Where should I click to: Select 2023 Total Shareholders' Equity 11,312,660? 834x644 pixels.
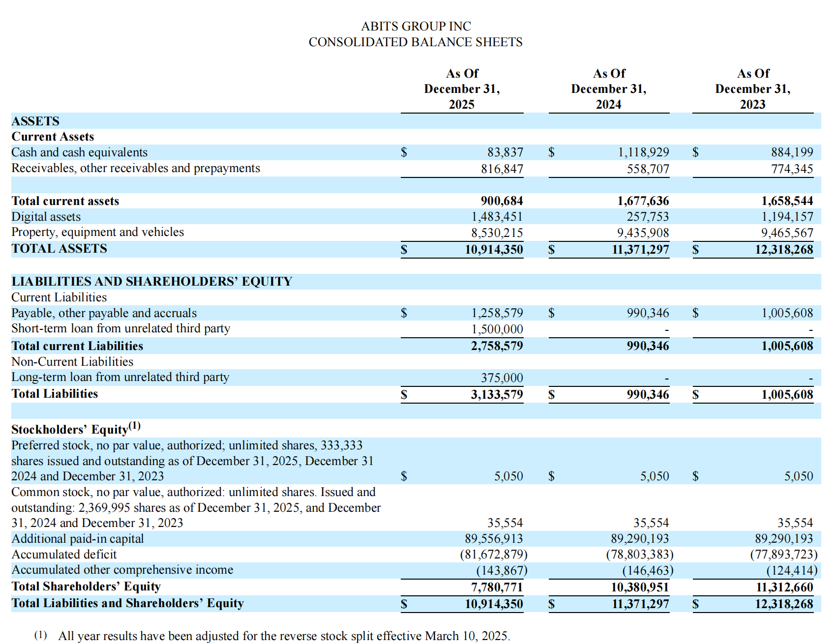point(784,587)
